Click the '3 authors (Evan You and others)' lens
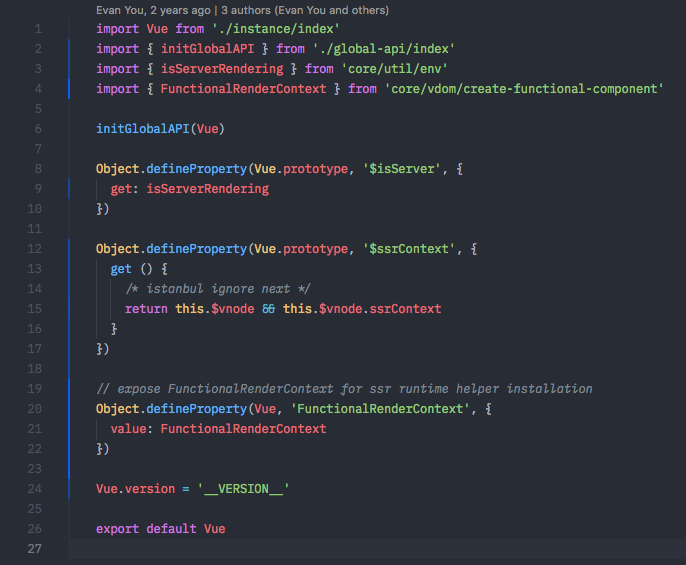Screen dimensions: 686x565 click(x=305, y=10)
